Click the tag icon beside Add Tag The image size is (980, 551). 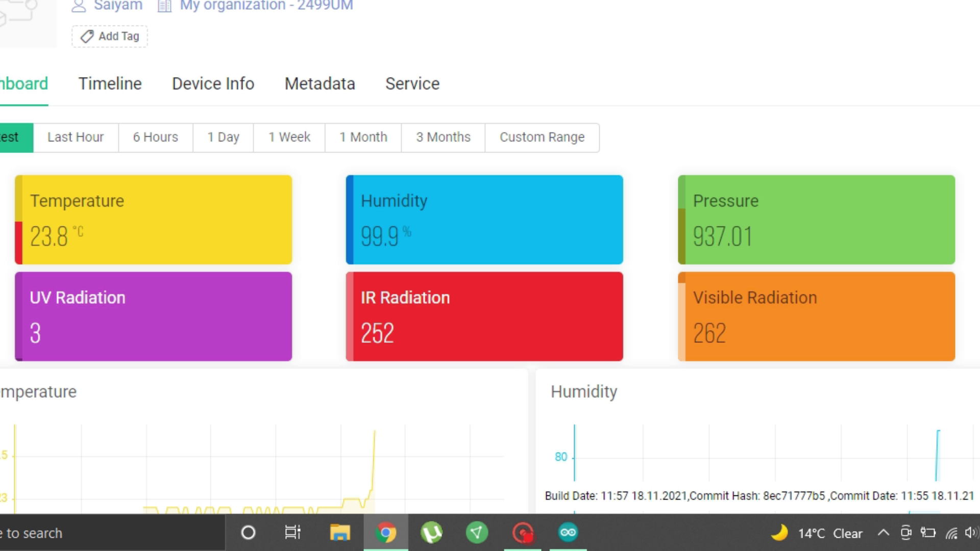87,36
